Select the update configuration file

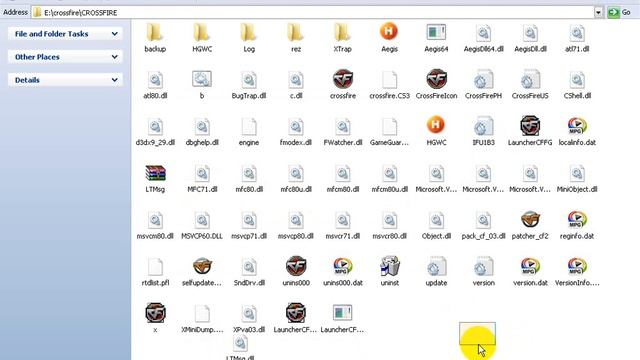(436, 267)
